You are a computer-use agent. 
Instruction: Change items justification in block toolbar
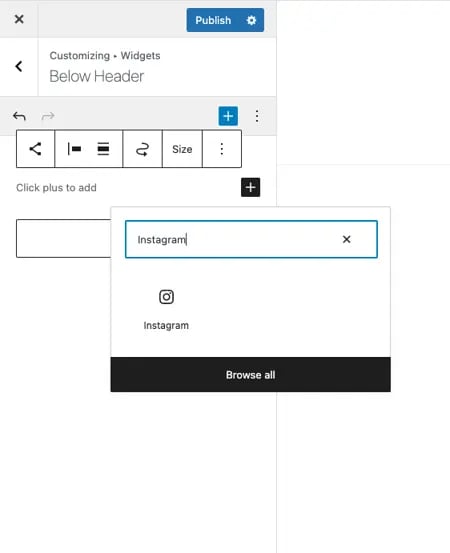74,149
